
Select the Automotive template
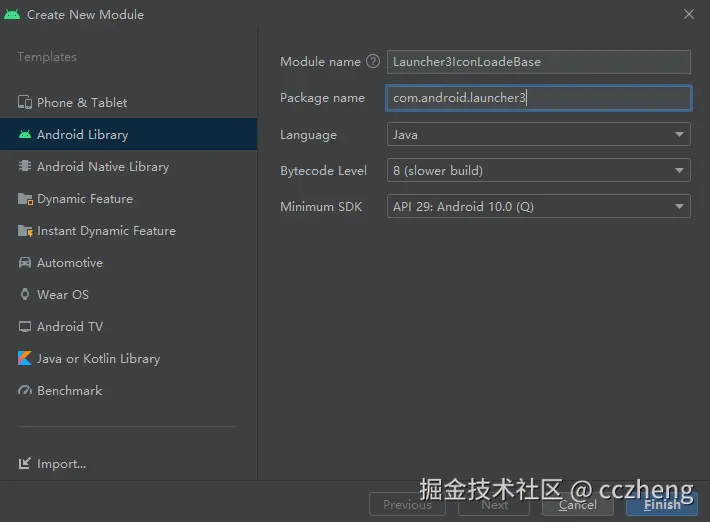(129, 263)
